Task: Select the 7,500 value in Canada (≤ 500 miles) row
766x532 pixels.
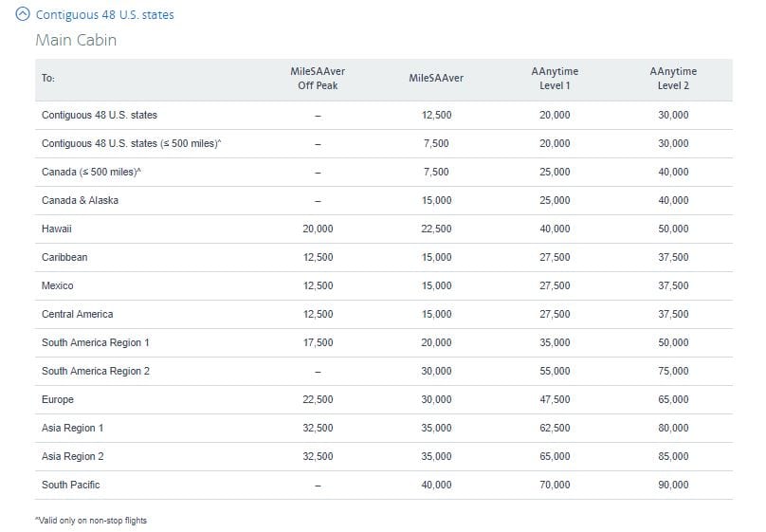Action: [436, 172]
